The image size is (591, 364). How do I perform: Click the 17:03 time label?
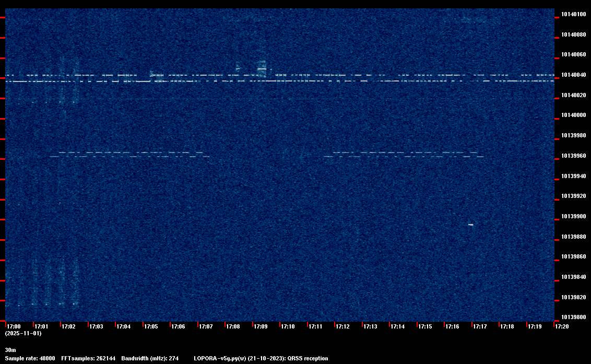96,326
